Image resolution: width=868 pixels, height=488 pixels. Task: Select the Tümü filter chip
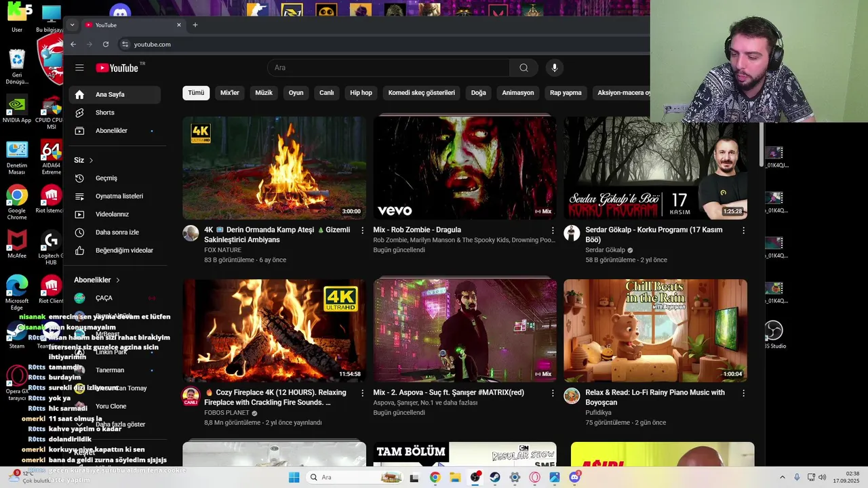[x=196, y=93]
